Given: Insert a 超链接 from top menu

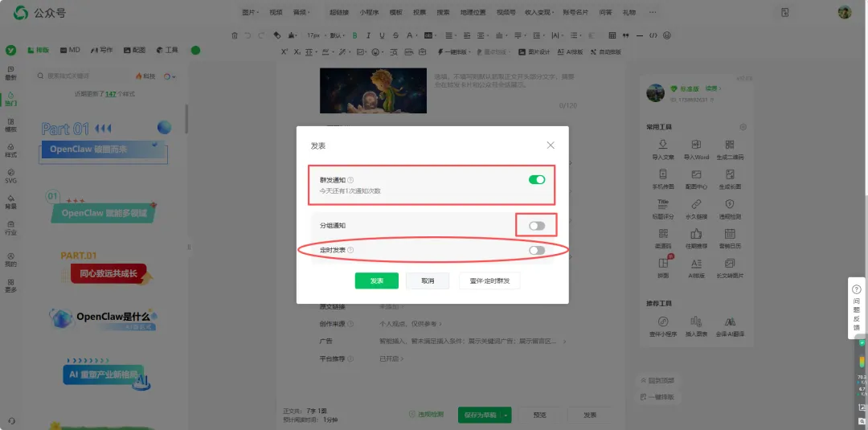Looking at the screenshot, I should 339,12.
